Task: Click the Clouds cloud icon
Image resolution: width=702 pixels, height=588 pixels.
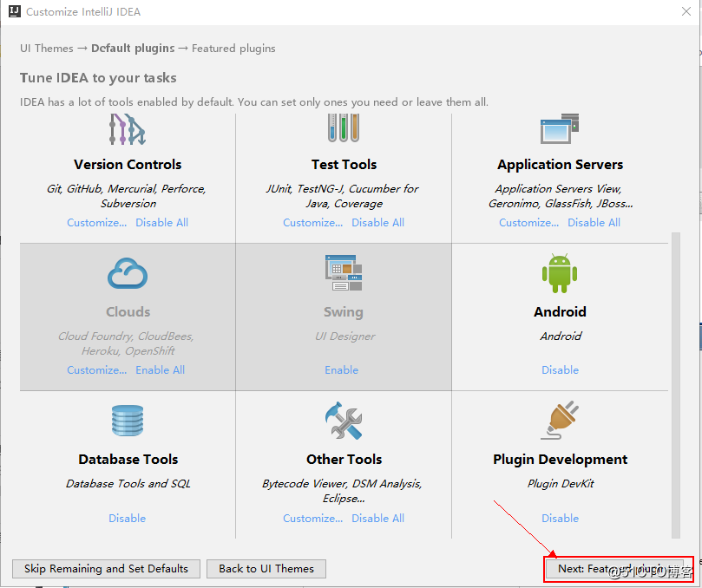Action: [128, 273]
